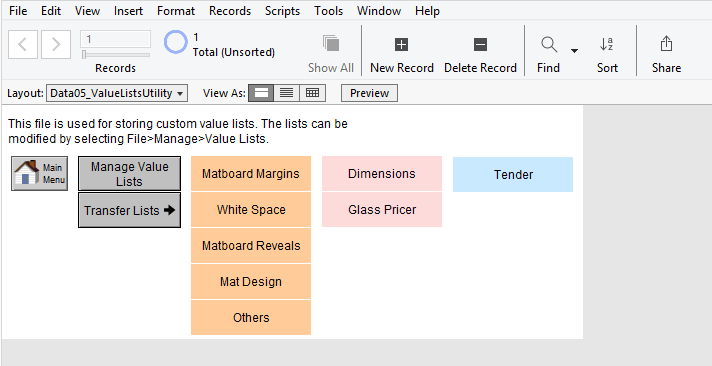The width and height of the screenshot is (712, 366).
Task: Open the Layout dropdown Data05_ValueListsUtility
Action: pos(117,94)
